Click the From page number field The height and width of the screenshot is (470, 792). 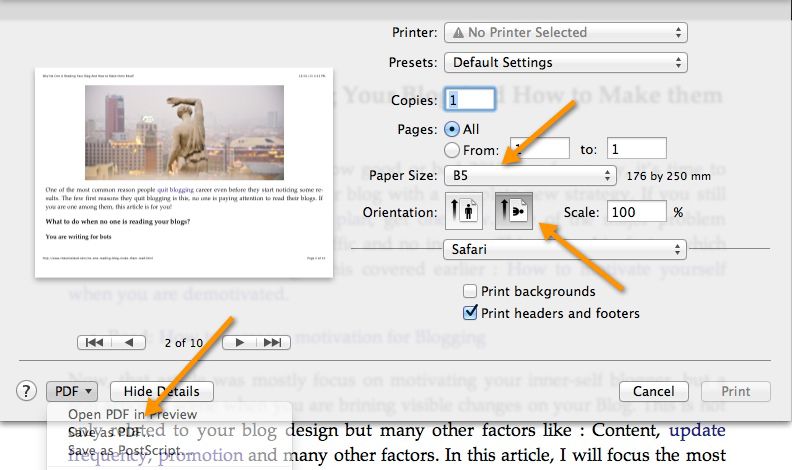540,149
